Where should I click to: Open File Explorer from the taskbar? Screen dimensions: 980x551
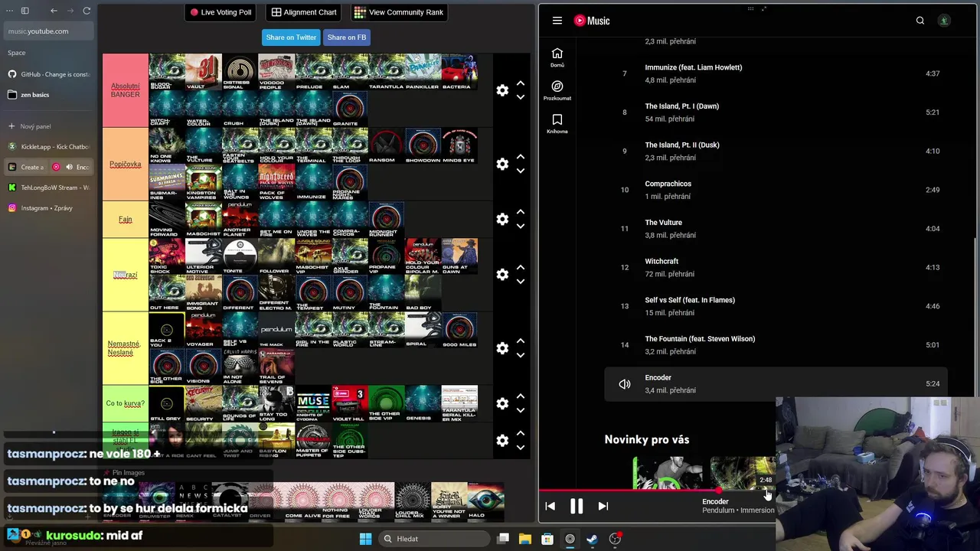coord(525,539)
